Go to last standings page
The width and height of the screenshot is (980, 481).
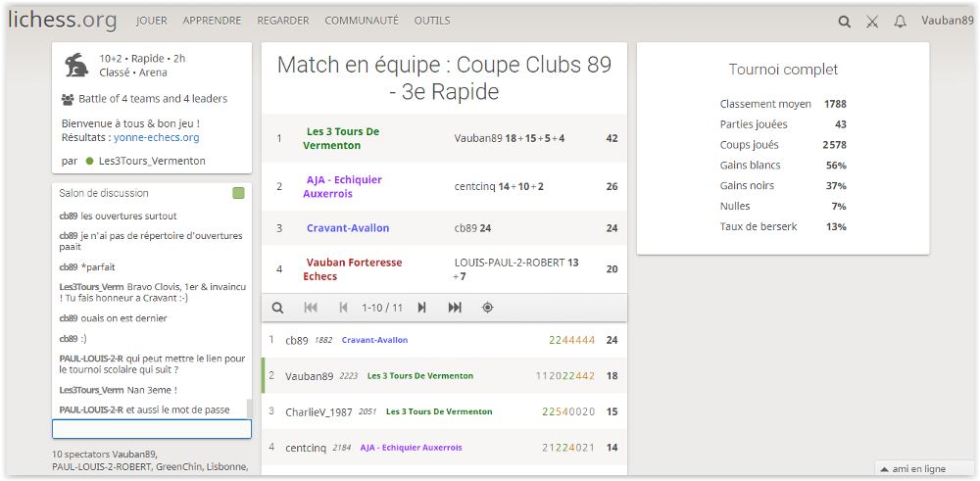455,308
